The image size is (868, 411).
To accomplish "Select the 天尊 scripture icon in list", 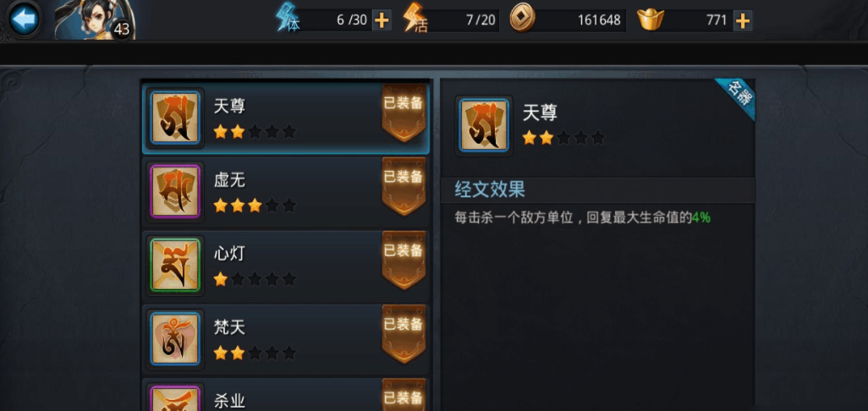I will click(175, 118).
